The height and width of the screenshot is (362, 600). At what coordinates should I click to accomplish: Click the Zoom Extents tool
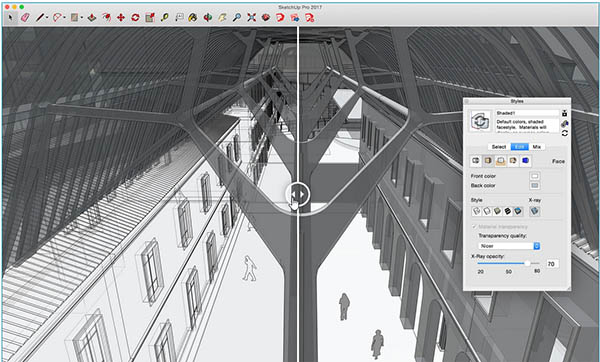[x=251, y=18]
